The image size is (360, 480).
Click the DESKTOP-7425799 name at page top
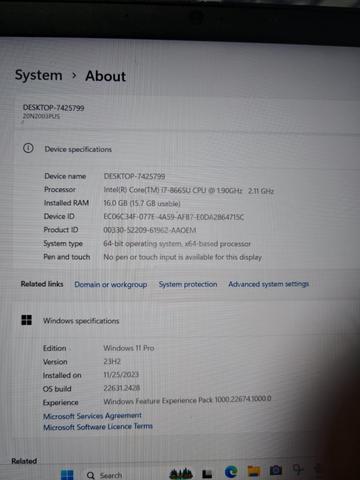tap(53, 108)
